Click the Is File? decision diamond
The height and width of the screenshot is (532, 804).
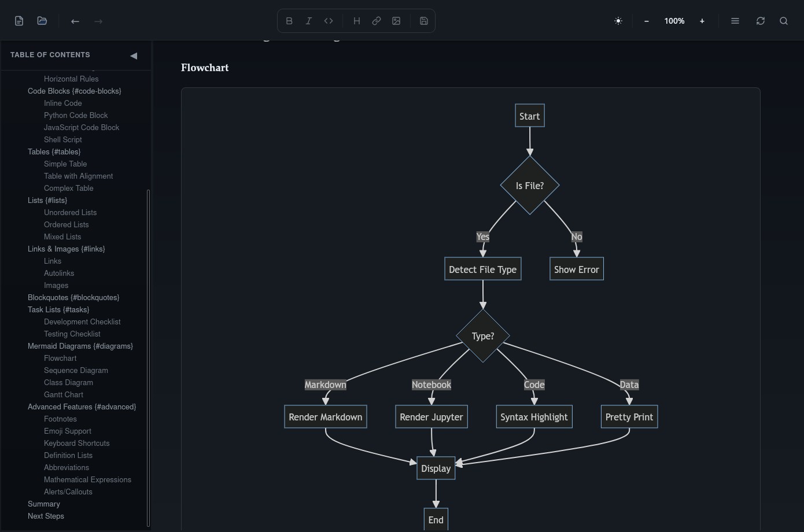(x=530, y=185)
